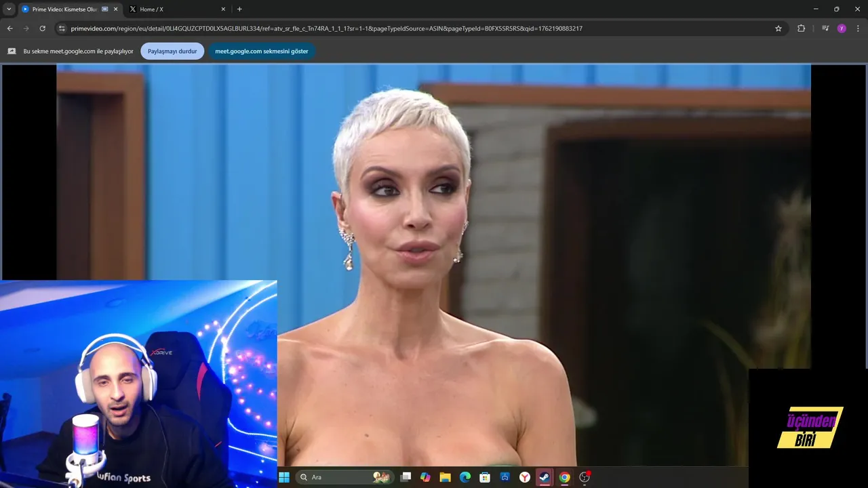The height and width of the screenshot is (488, 868).
Task: Switch to Steam on the taskbar
Action: tap(545, 477)
